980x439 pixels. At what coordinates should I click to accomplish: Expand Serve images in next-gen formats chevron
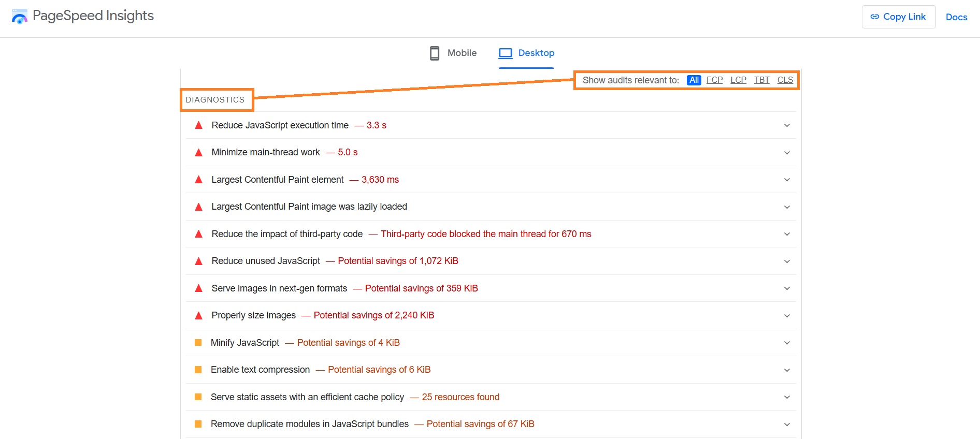pos(787,288)
